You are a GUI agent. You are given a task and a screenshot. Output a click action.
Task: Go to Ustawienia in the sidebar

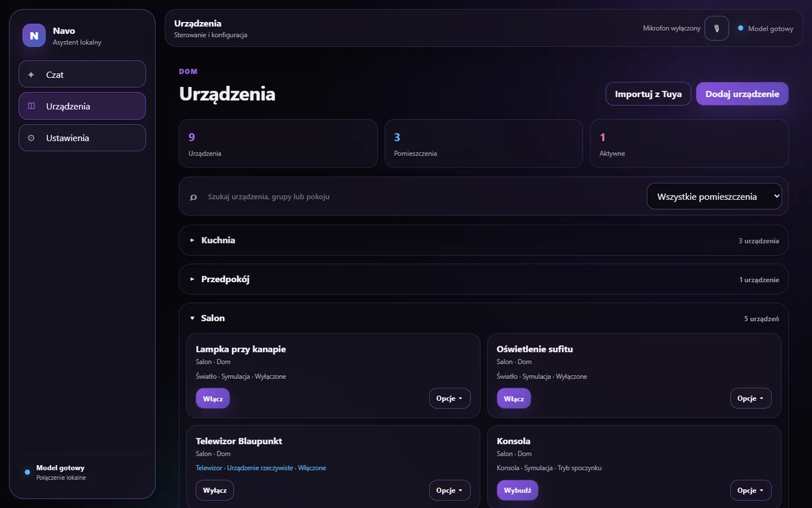(82, 138)
